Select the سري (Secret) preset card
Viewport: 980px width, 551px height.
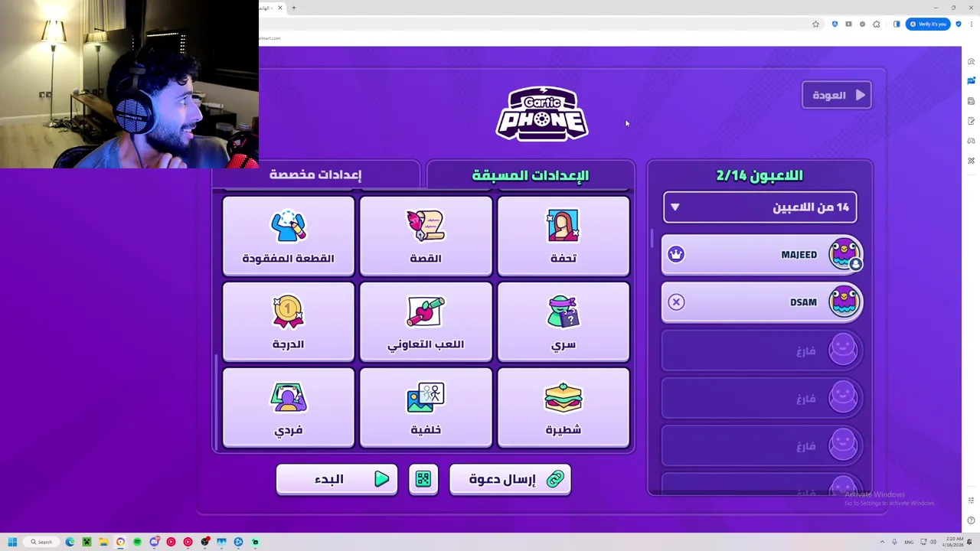point(563,321)
